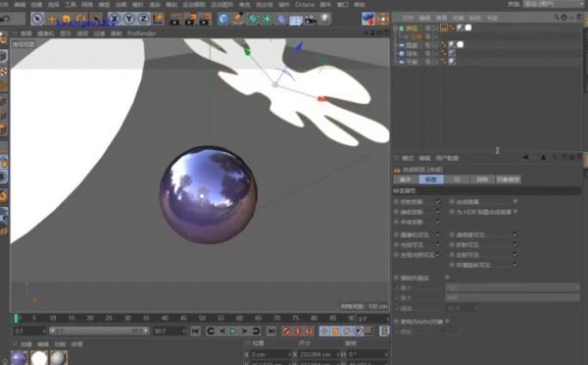
Task: Open the Octane menu in the menu bar
Action: pyautogui.click(x=305, y=5)
